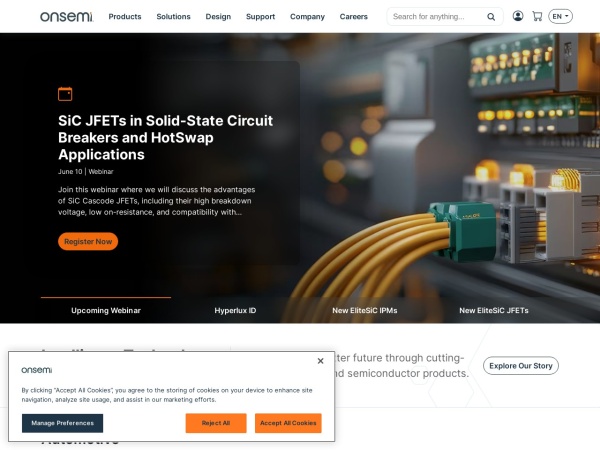Click the Reject All button

pyautogui.click(x=216, y=423)
